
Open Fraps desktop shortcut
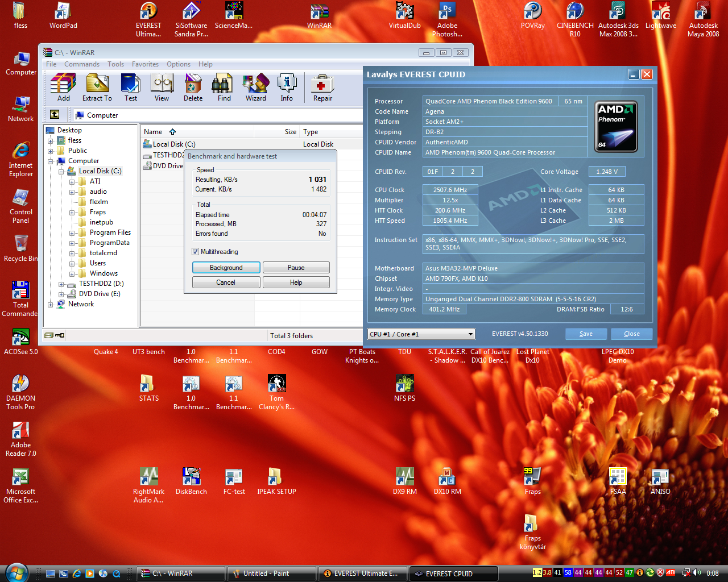click(x=532, y=481)
